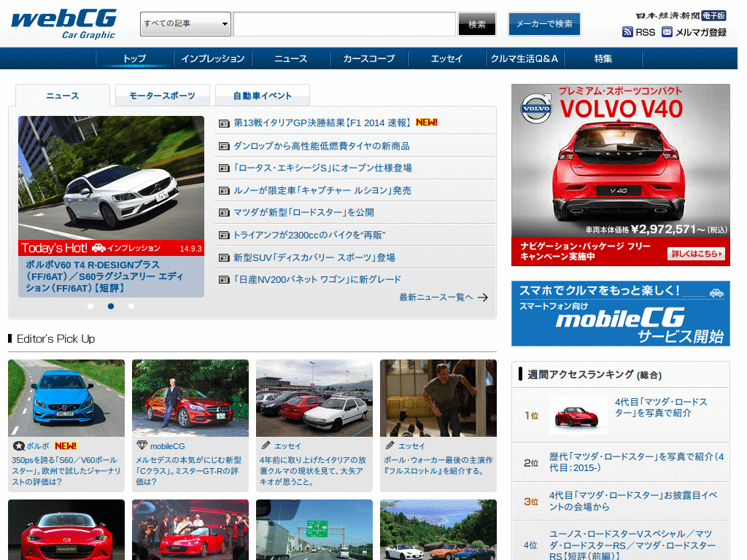The height and width of the screenshot is (560, 747).
Task: Click the blue Volvo S60 Polestar thumbnail
Action: click(66, 398)
